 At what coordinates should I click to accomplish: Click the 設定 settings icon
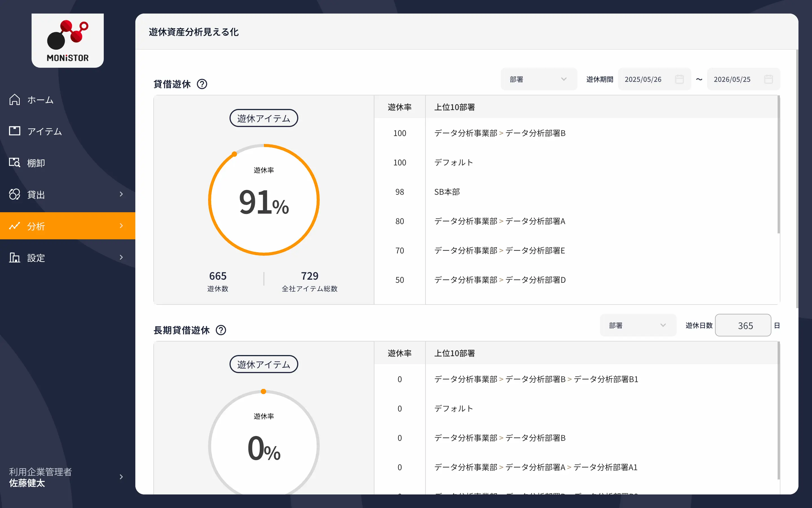pyautogui.click(x=14, y=258)
